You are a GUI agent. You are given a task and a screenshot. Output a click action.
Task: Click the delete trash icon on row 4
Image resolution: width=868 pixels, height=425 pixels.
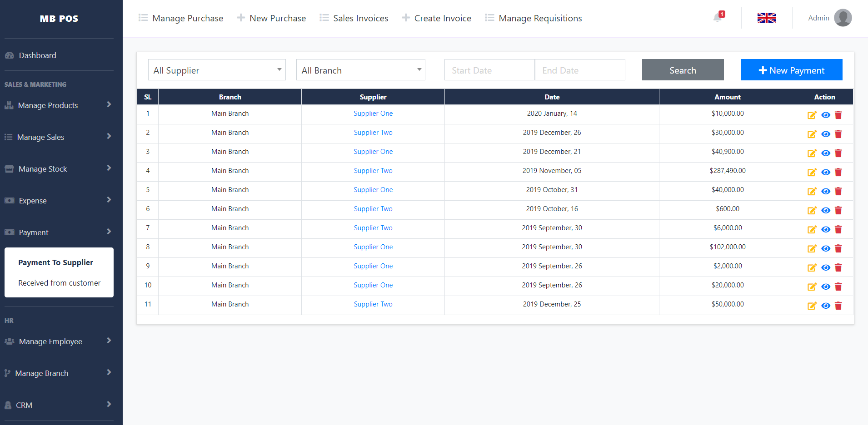(838, 172)
